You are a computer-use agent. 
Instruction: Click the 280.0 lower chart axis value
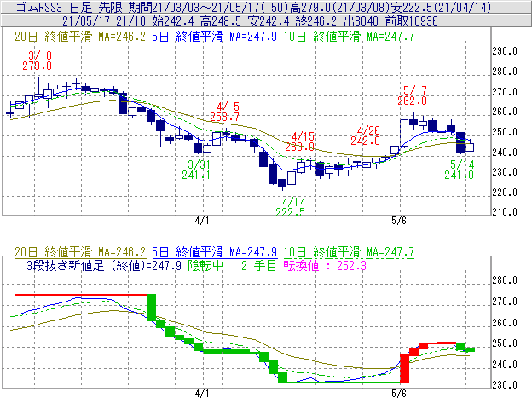505,280
